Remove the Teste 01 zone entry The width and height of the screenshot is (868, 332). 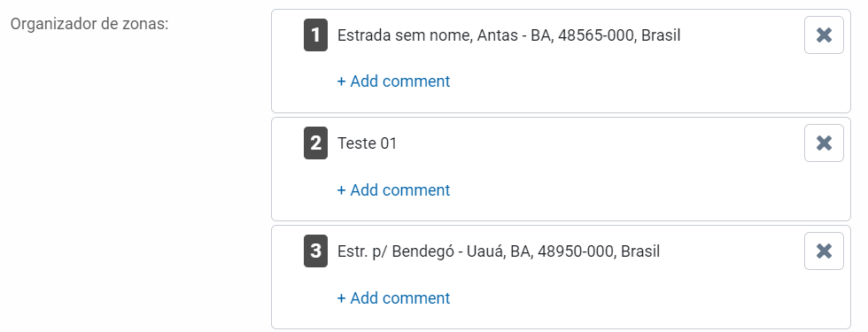point(824,143)
